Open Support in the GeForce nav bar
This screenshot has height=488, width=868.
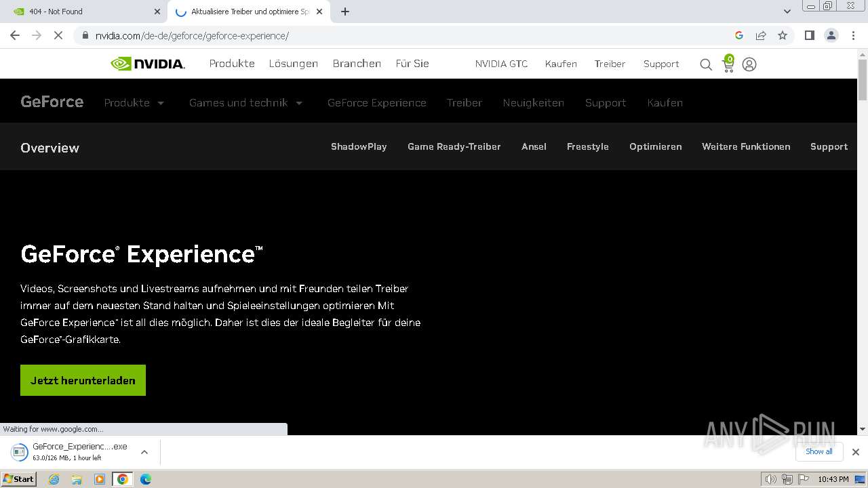coord(606,103)
